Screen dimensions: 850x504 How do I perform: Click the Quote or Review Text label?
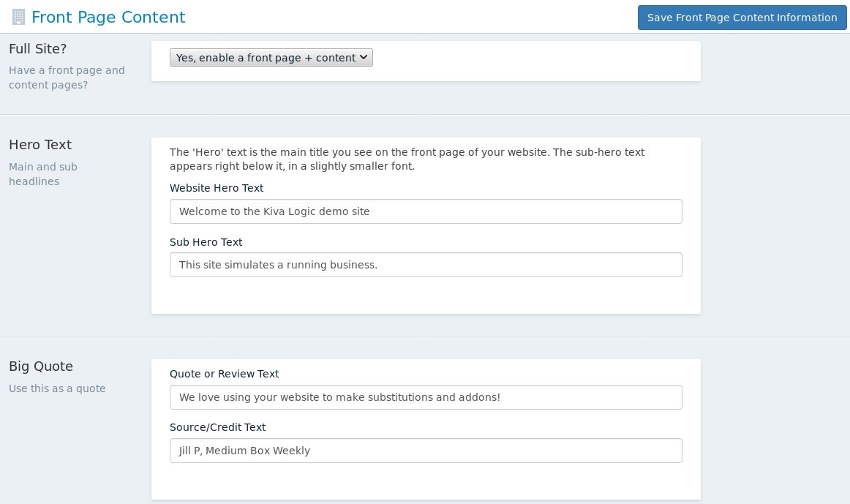pos(224,374)
